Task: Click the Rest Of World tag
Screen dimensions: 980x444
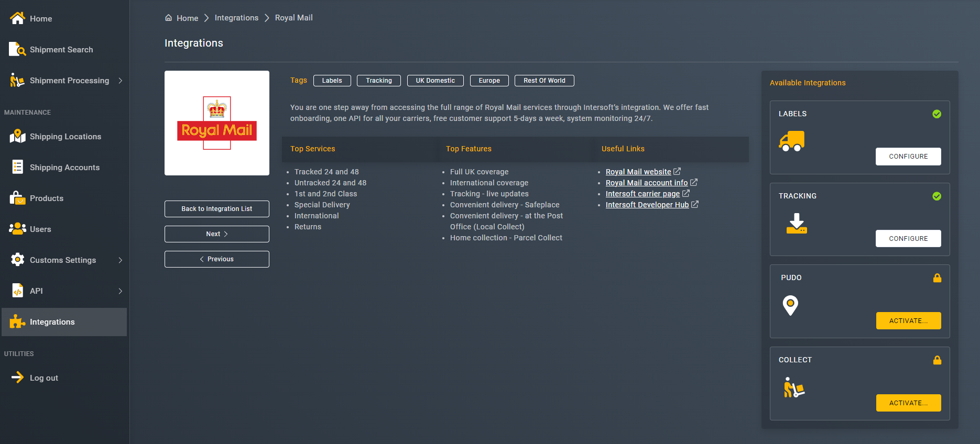Action: click(x=545, y=81)
